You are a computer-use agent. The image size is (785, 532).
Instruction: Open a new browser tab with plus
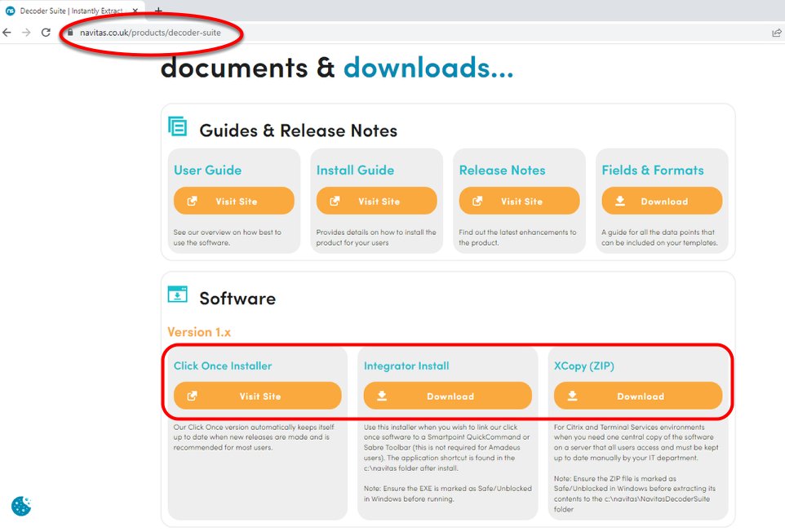coord(158,10)
